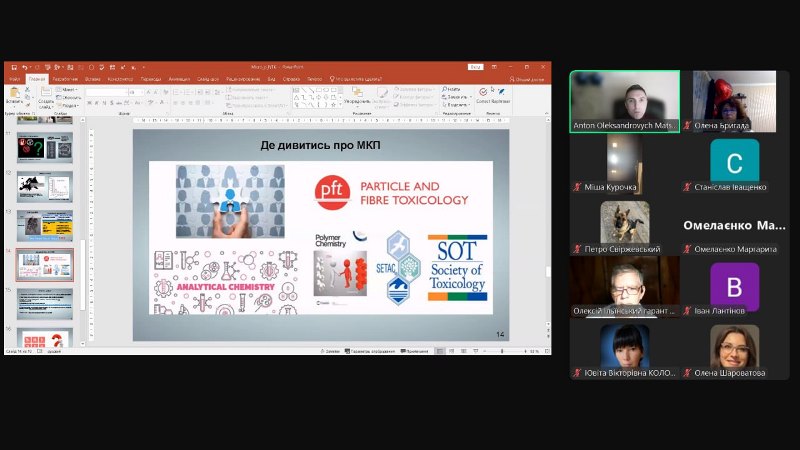Image resolution: width=800 pixels, height=450 pixels.
Task: Click Олена Шароватова participant tile
Action: coord(735,349)
